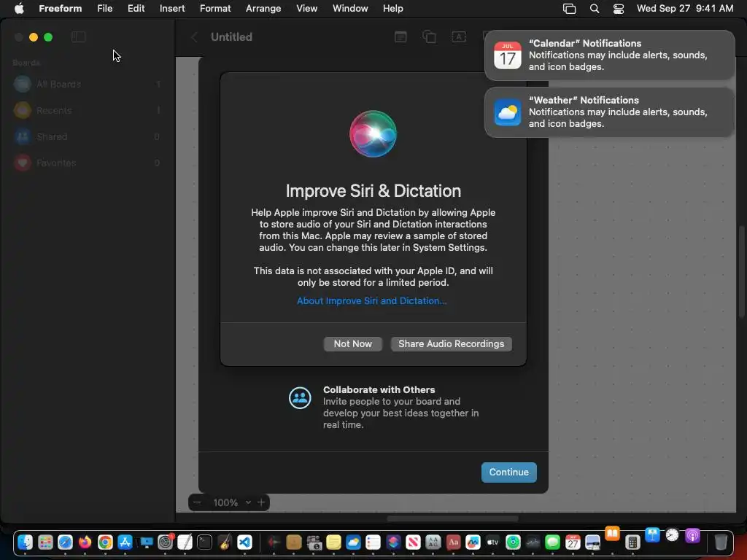747x560 pixels.
Task: Select the text box tool in toolbar
Action: coord(458,36)
